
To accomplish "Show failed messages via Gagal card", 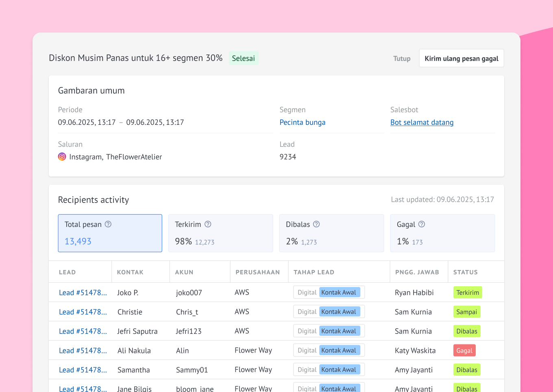I will (x=442, y=233).
